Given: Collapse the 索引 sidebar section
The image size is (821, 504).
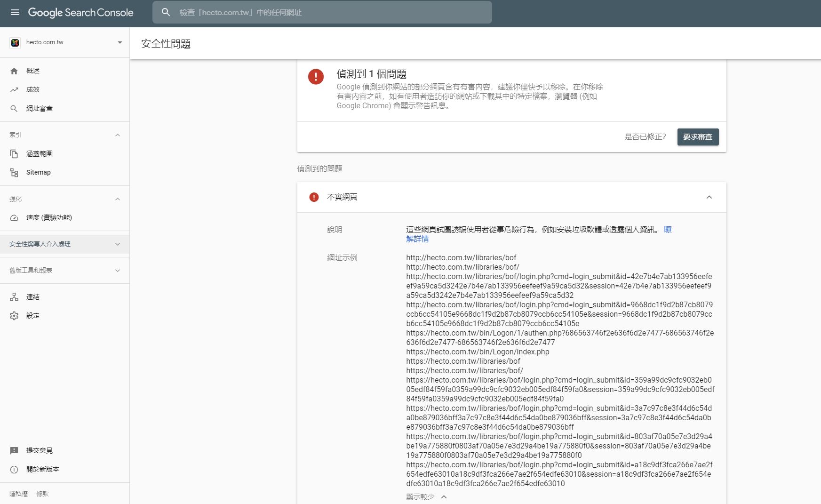Looking at the screenshot, I should pos(118,135).
